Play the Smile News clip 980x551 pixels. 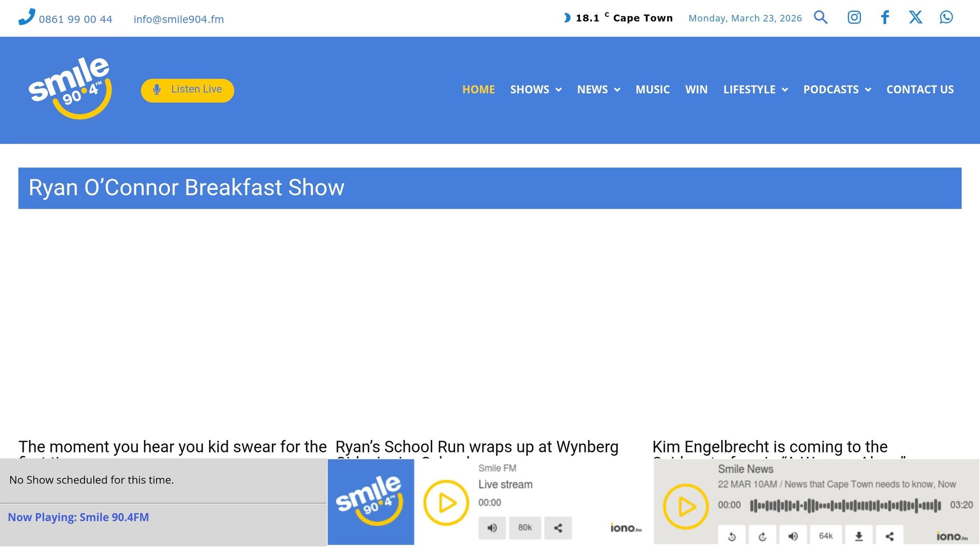tap(685, 506)
